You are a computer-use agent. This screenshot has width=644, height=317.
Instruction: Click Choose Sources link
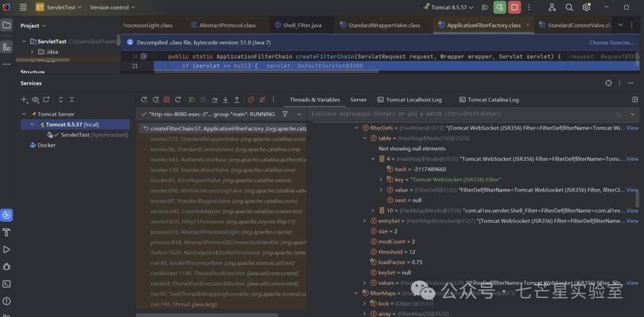pos(612,42)
